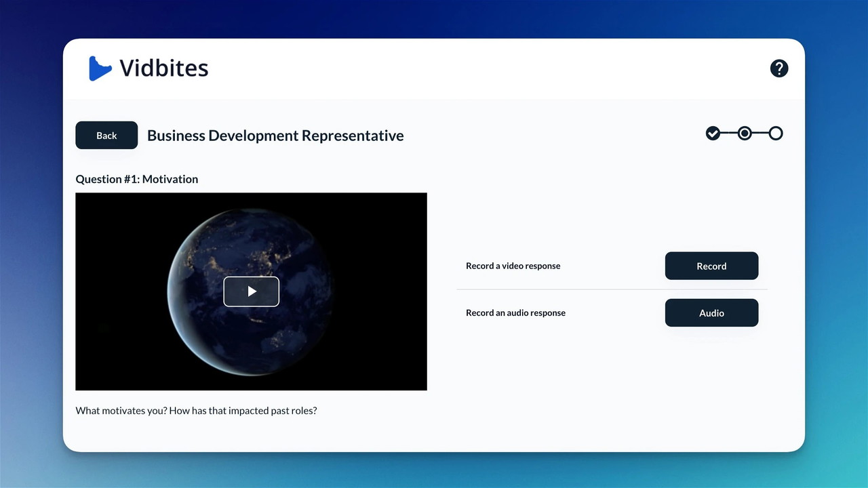Click the Business Development Representative title

[275, 136]
